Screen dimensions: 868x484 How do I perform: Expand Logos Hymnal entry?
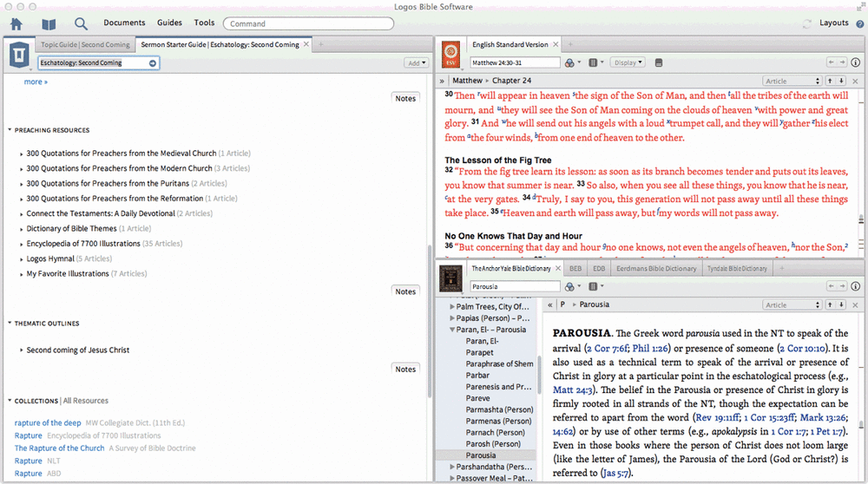point(21,258)
